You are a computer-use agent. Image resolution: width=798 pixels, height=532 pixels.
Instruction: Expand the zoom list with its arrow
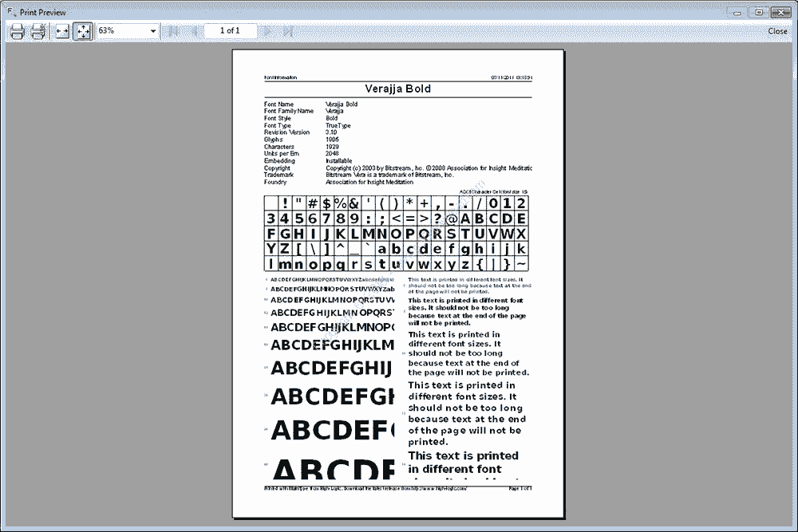(154, 32)
